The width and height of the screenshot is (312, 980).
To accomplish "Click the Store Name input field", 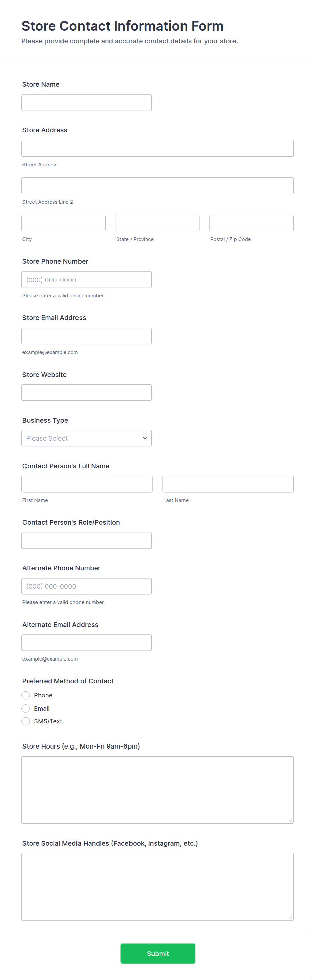I will (x=86, y=103).
